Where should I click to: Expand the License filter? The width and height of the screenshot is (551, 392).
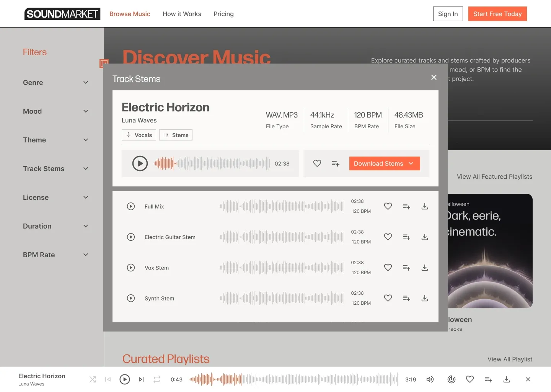[56, 198]
